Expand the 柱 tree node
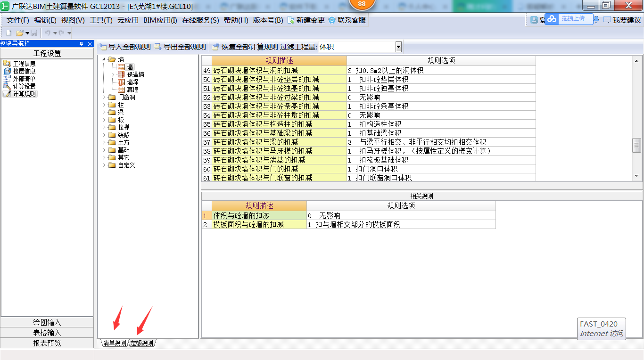 pyautogui.click(x=104, y=105)
